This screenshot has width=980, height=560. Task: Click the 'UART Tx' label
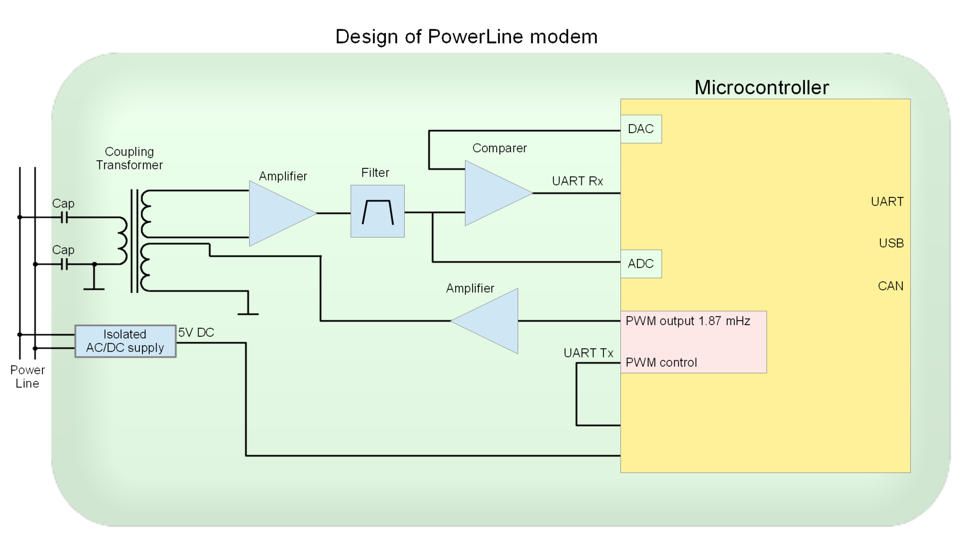588,353
